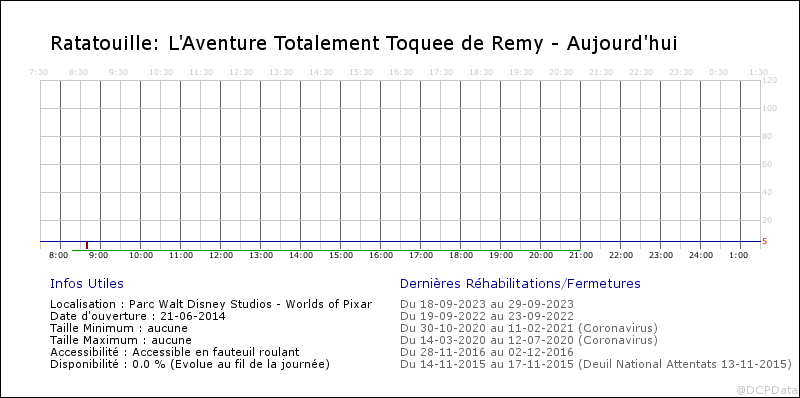Select the Infos Utiles heading

click(87, 283)
